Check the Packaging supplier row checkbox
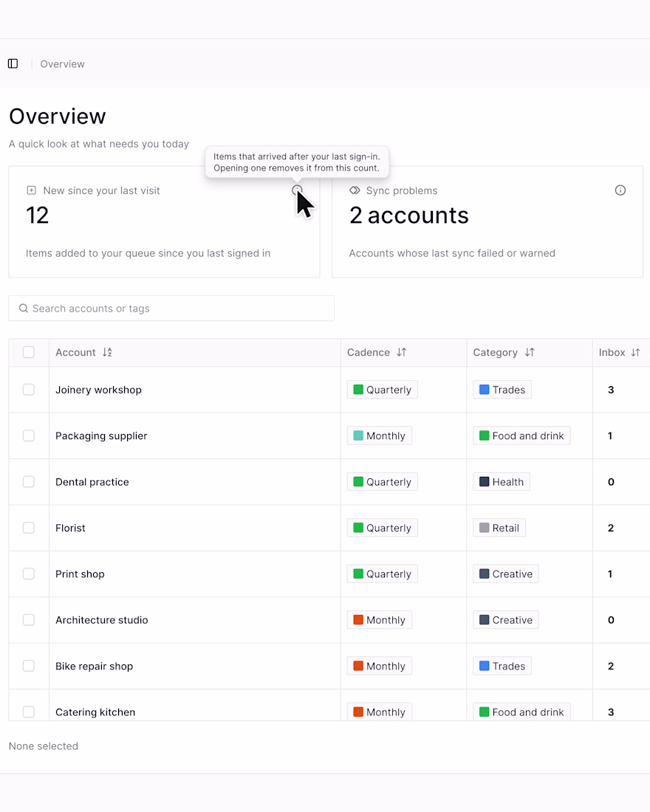Image resolution: width=650 pixels, height=812 pixels. coord(29,436)
